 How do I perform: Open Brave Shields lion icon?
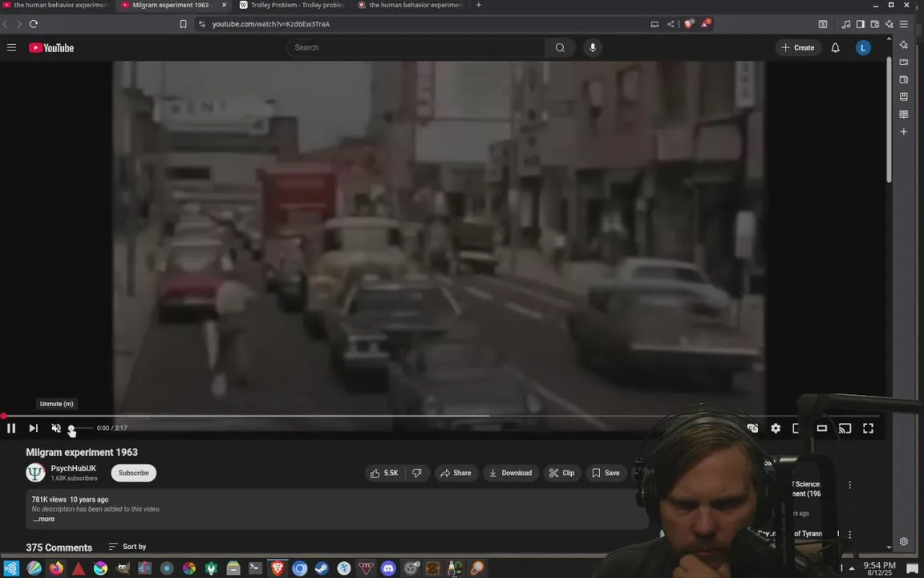[688, 24]
